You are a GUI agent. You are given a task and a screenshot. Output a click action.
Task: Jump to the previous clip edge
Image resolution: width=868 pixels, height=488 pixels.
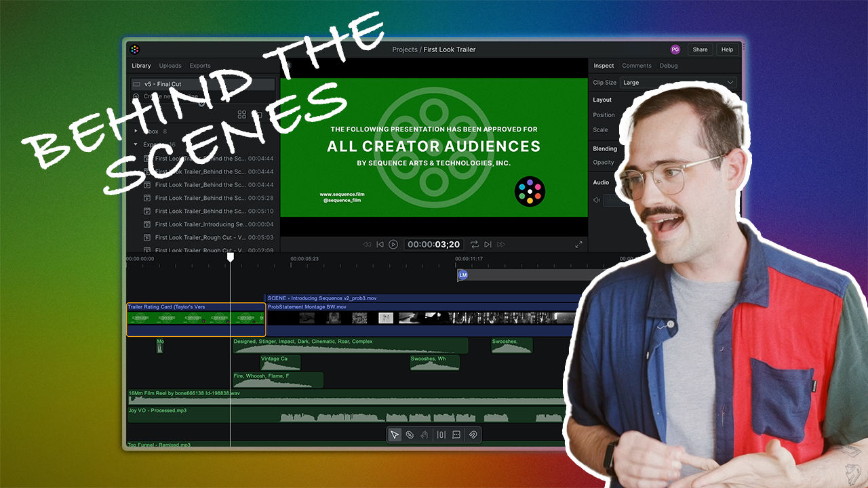click(380, 244)
